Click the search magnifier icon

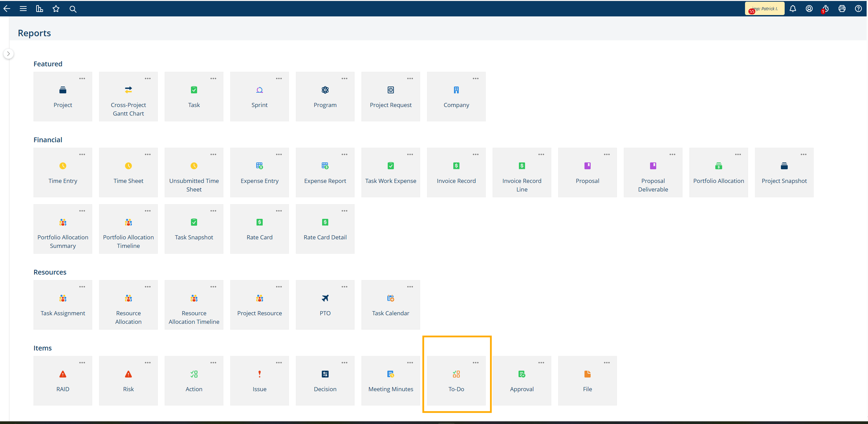(x=73, y=9)
